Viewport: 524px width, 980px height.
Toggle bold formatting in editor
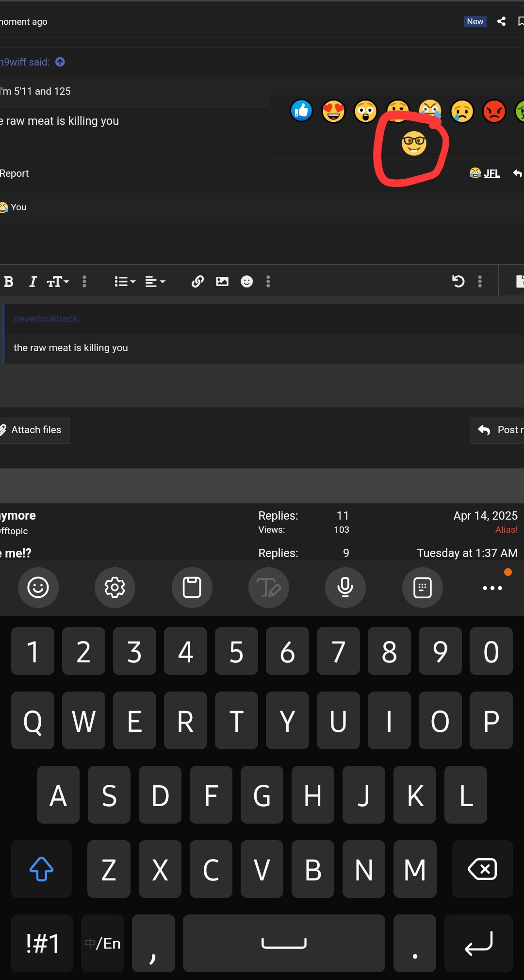point(9,282)
